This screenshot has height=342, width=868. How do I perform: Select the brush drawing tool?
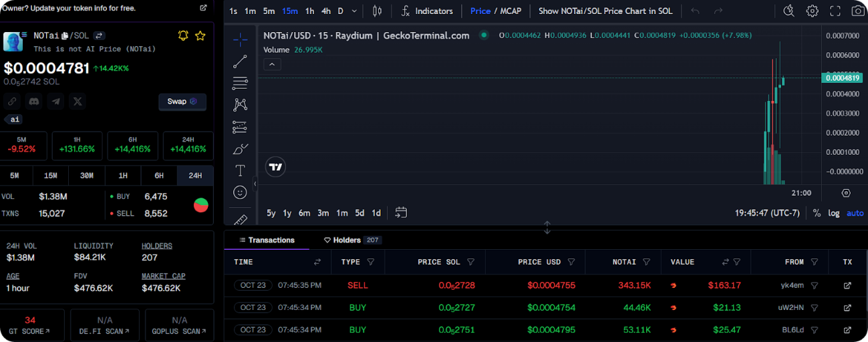click(x=240, y=149)
